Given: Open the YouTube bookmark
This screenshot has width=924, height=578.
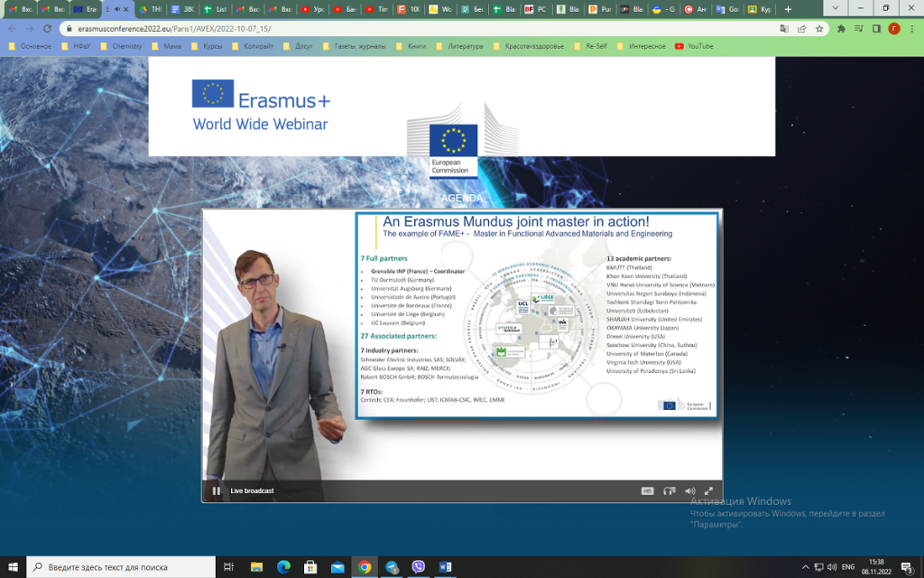Looking at the screenshot, I should pos(694,46).
